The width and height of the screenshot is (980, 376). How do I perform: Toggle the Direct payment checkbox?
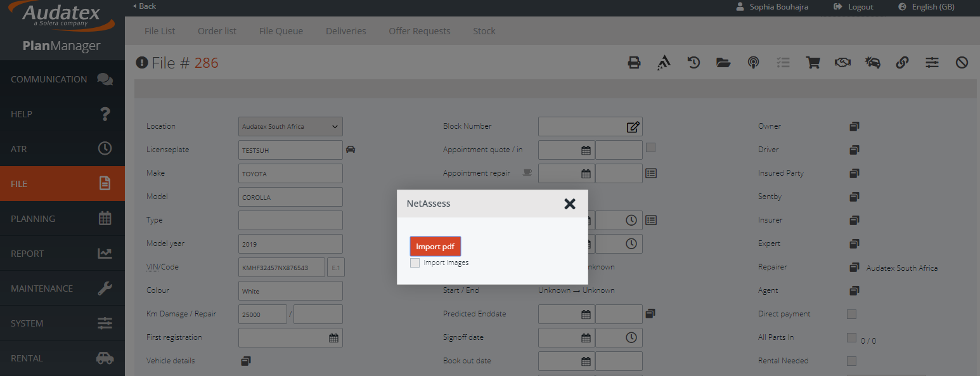point(851,313)
